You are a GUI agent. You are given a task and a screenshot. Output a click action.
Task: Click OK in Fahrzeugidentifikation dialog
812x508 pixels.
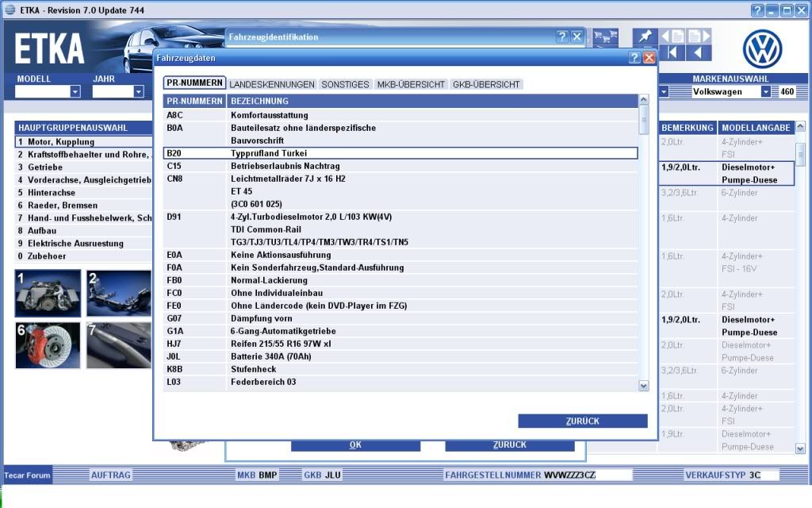(x=355, y=445)
